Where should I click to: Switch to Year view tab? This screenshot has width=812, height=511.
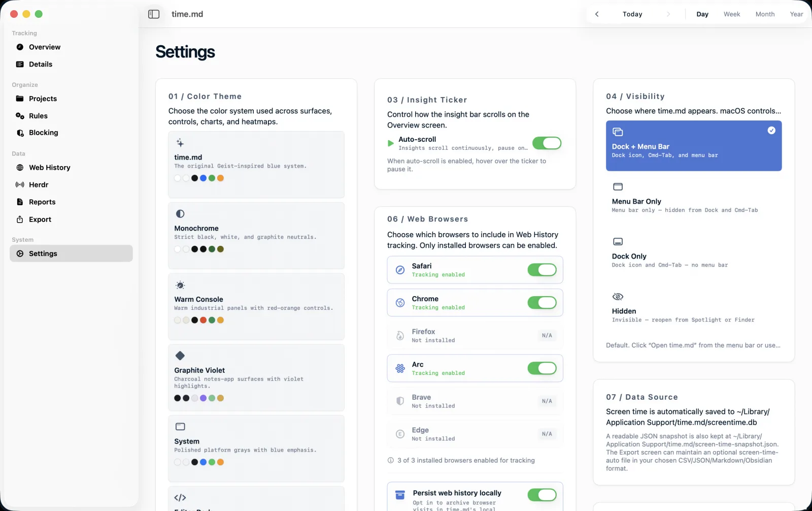tap(796, 14)
